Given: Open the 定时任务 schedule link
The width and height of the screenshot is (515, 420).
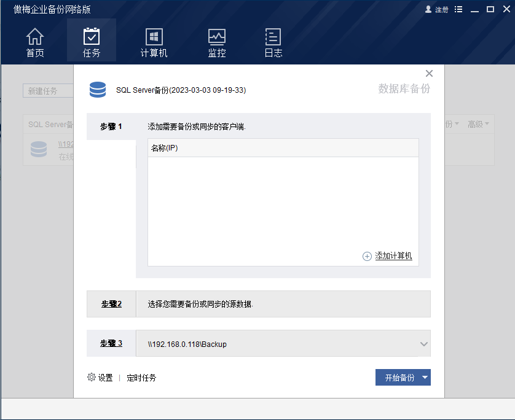Looking at the screenshot, I should [141, 378].
